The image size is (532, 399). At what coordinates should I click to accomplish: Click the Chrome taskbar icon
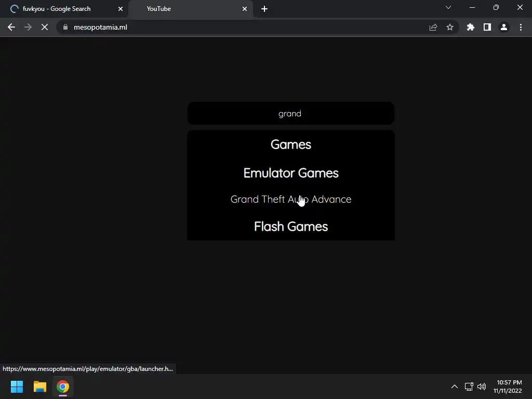coord(63,387)
